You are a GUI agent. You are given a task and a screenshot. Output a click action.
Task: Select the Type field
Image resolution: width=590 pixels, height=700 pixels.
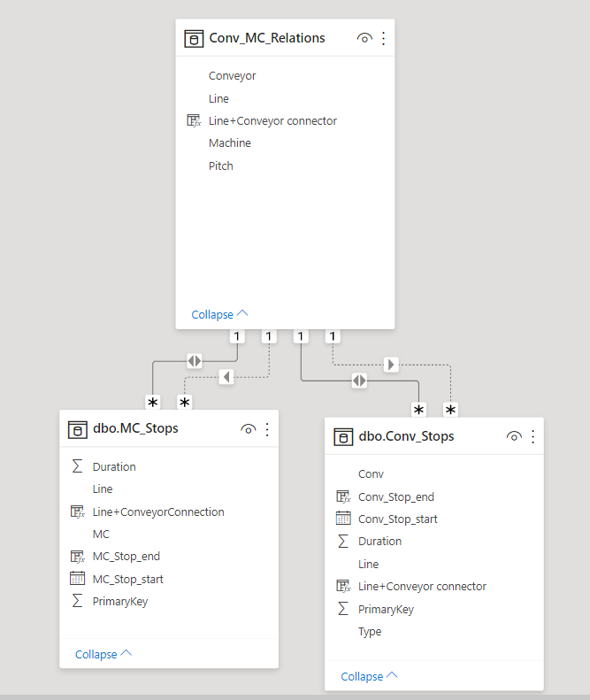[370, 632]
